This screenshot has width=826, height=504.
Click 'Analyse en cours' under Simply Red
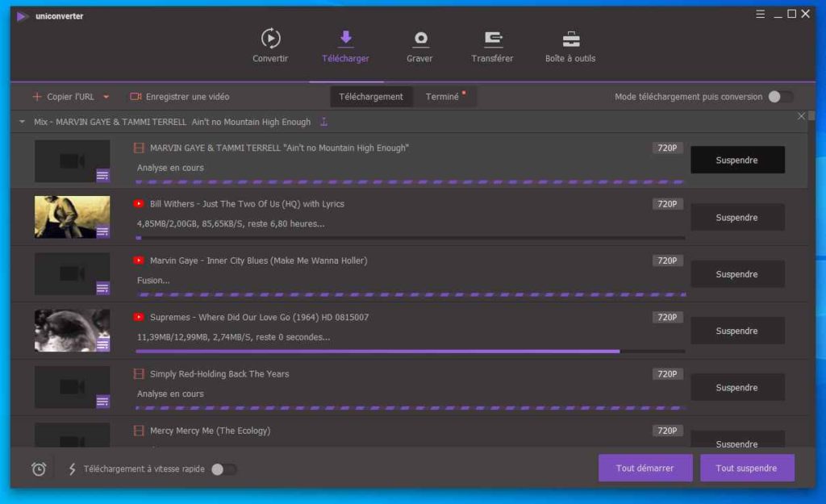[x=170, y=394]
